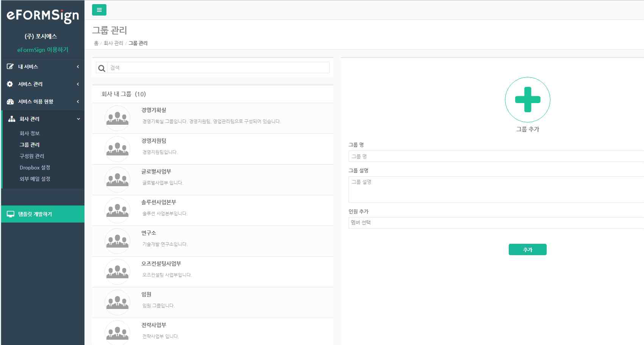Viewport: 644px width, 345px height.
Task: Click the search magnifier icon
Action: click(102, 68)
